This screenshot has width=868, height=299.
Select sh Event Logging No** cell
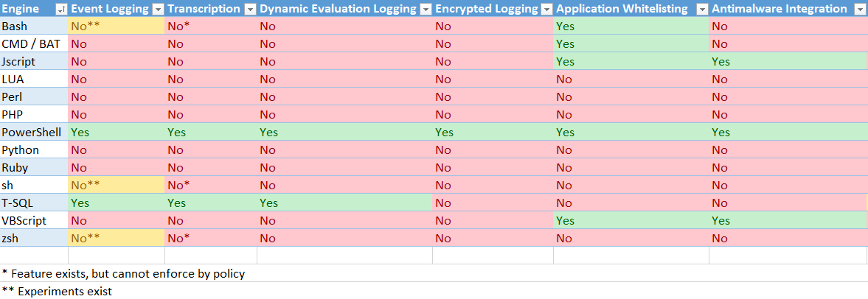pos(117,185)
